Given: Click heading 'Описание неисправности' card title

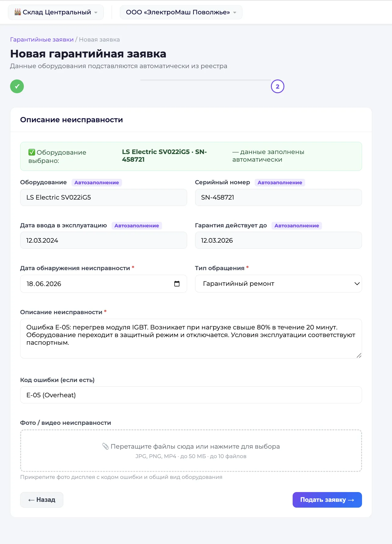Looking at the screenshot, I should point(72,120).
